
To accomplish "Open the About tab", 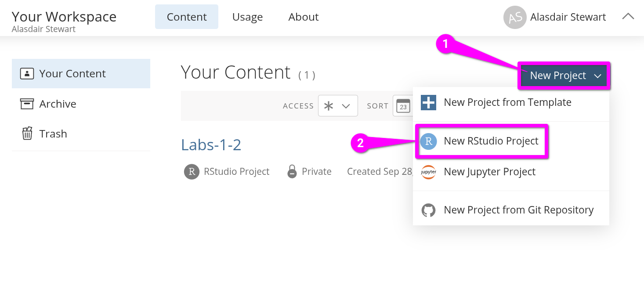I will [x=303, y=17].
